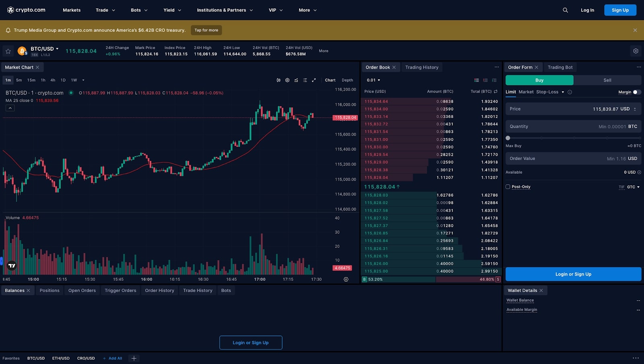Viewport: 644px width, 364px height.
Task: Click the Tap for more banner button
Action: point(206,30)
